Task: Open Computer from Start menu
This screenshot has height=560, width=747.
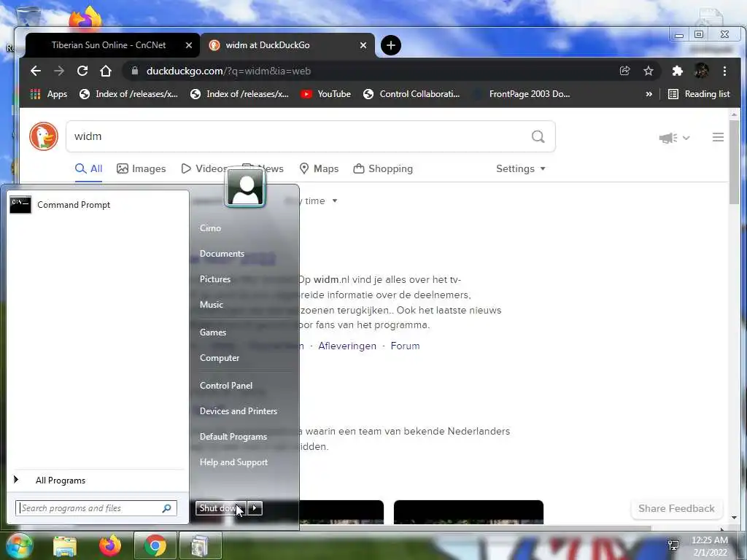Action: [x=219, y=358]
